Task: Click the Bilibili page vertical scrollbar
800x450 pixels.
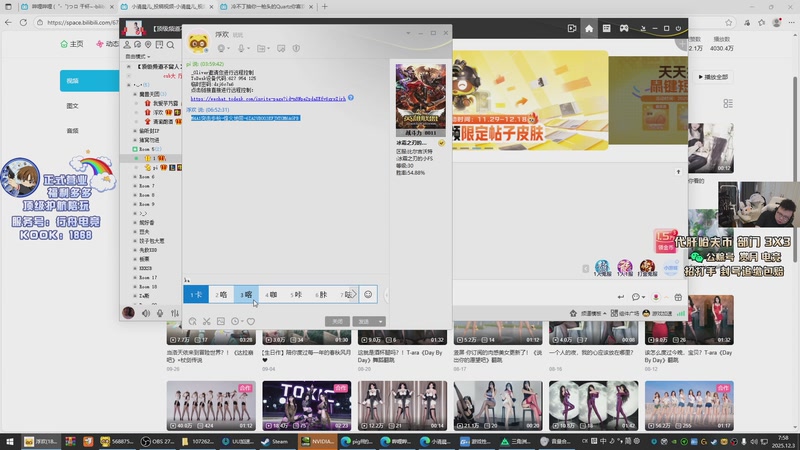Action: [x=794, y=168]
